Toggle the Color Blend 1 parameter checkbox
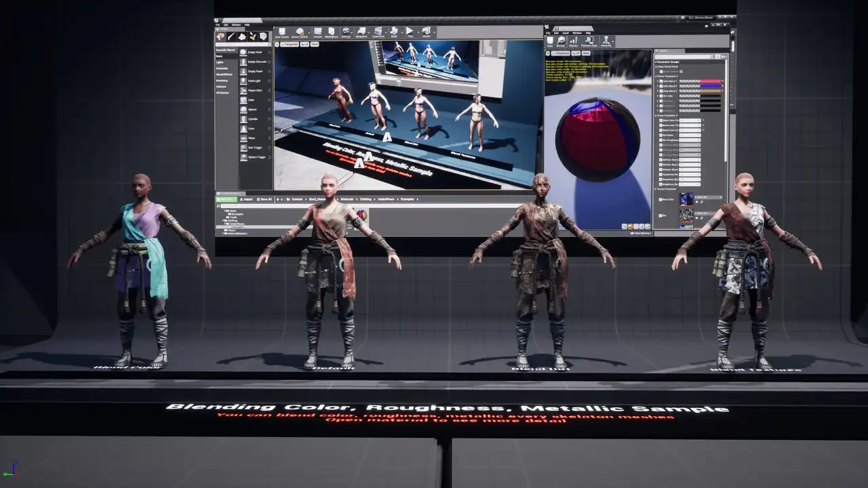The width and height of the screenshot is (868, 488). pos(661,81)
